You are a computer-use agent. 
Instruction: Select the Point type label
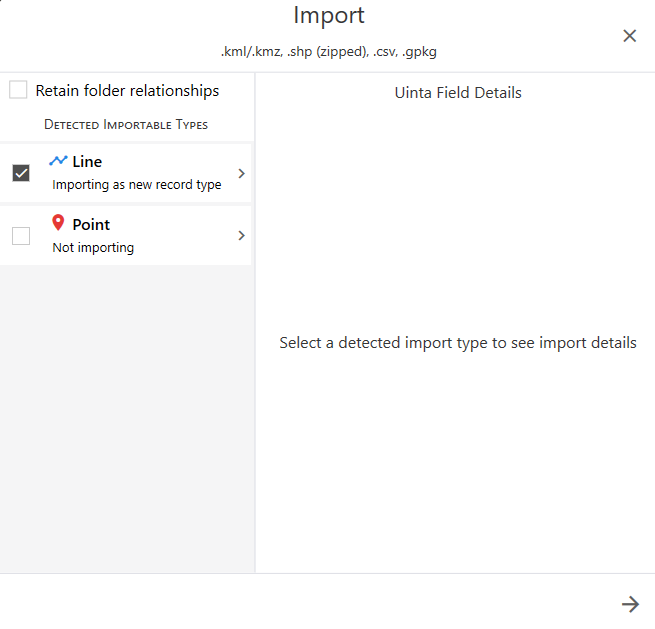click(91, 225)
